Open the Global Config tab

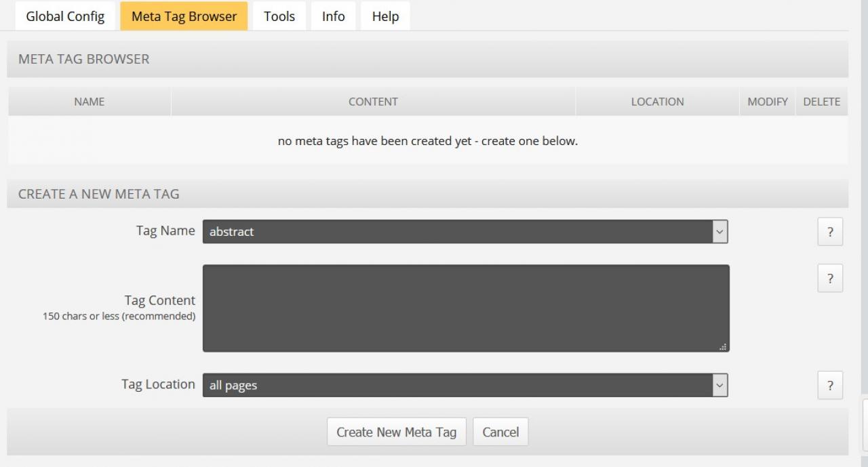coord(65,16)
